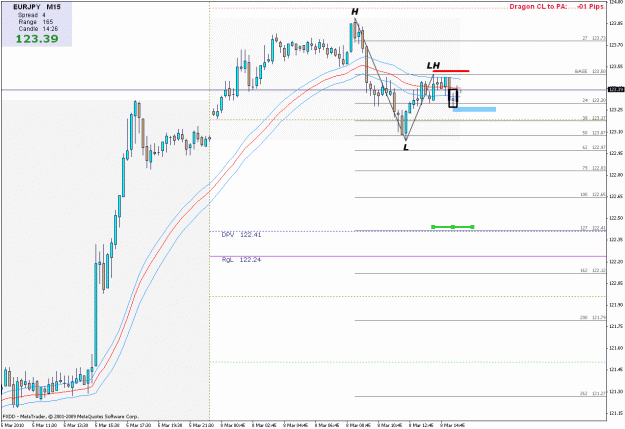Select the Range 165 readout

[35, 22]
